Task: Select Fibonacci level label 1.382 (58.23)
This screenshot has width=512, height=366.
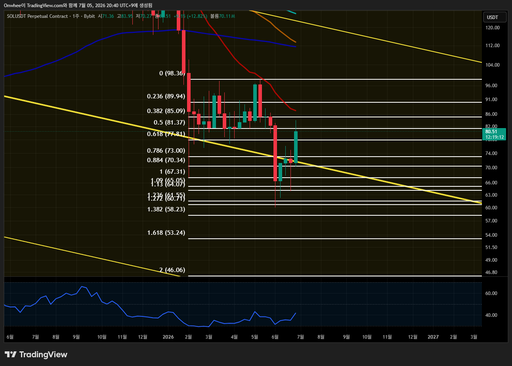Action: [166, 209]
